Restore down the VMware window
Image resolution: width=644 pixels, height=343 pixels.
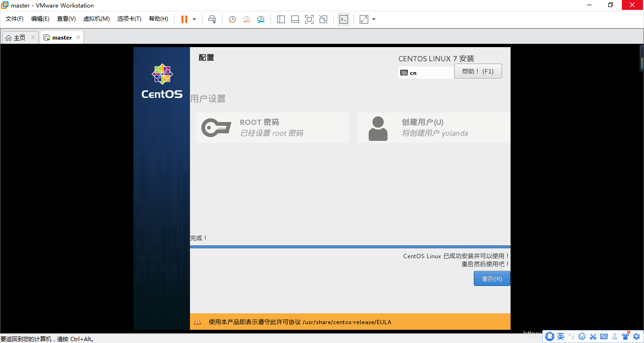point(611,5)
